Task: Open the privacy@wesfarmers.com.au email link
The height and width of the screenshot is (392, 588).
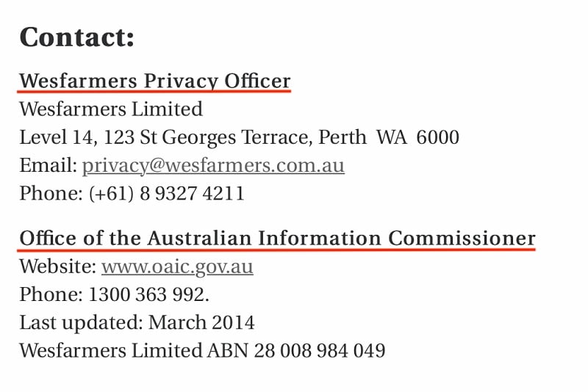Action: click(x=213, y=165)
